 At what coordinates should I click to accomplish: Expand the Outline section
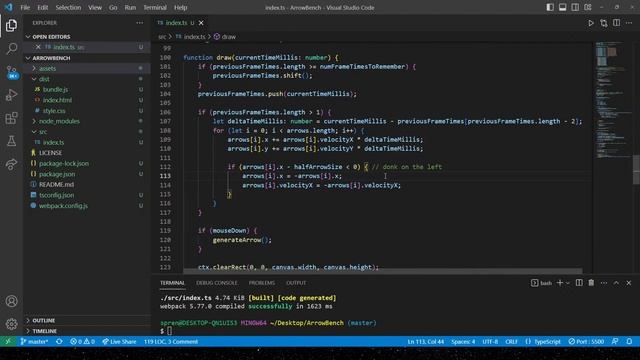point(28,320)
